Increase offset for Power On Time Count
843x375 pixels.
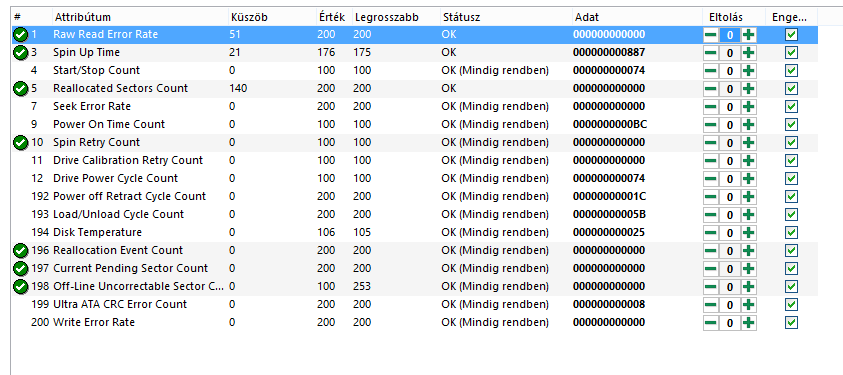[748, 125]
